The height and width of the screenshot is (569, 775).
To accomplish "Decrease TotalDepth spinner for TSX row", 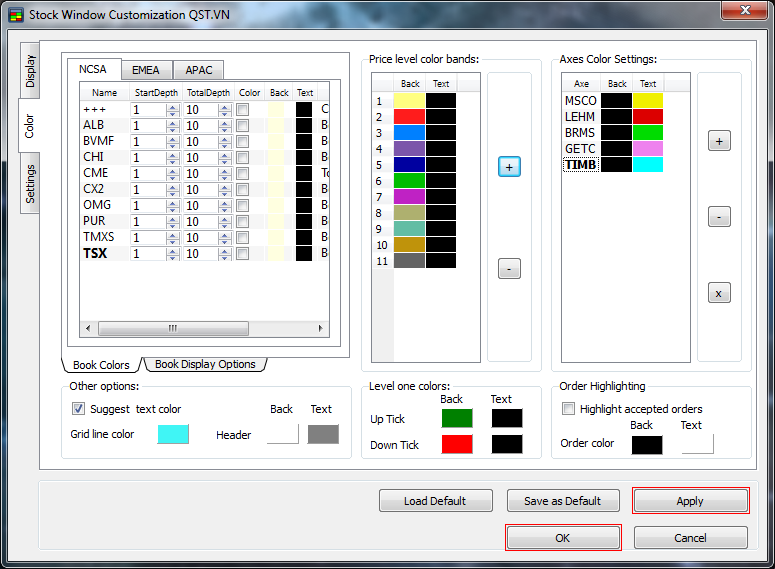I will click(226, 257).
